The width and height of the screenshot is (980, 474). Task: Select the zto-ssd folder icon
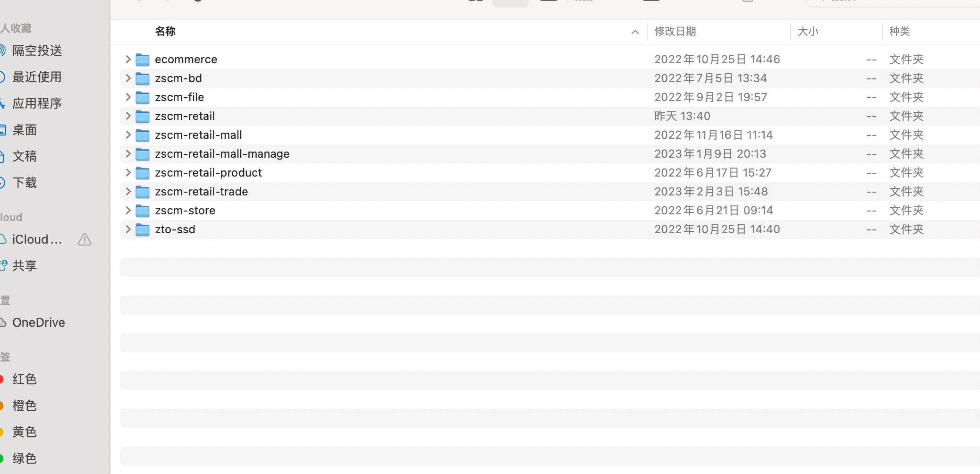pos(143,229)
